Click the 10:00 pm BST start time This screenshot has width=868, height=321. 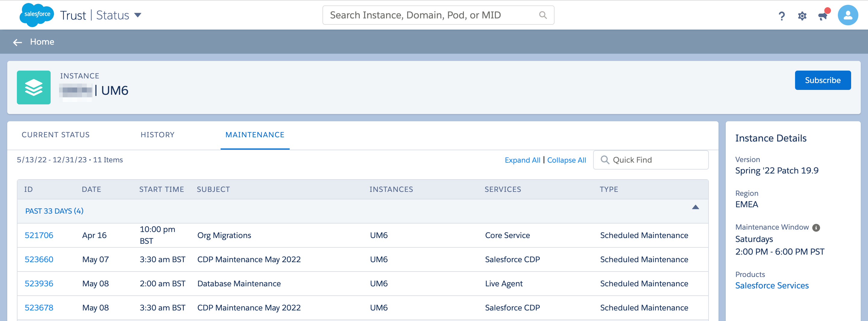[157, 235]
